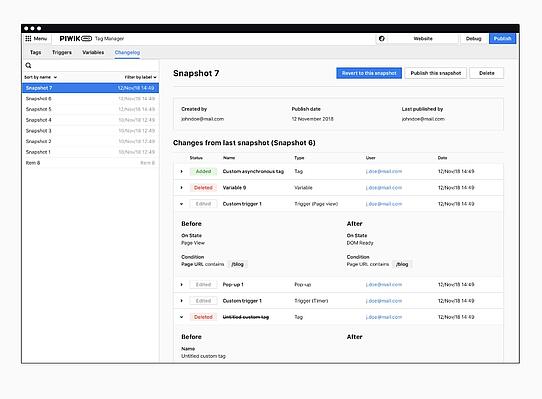Click the blue Publish button

click(x=502, y=38)
